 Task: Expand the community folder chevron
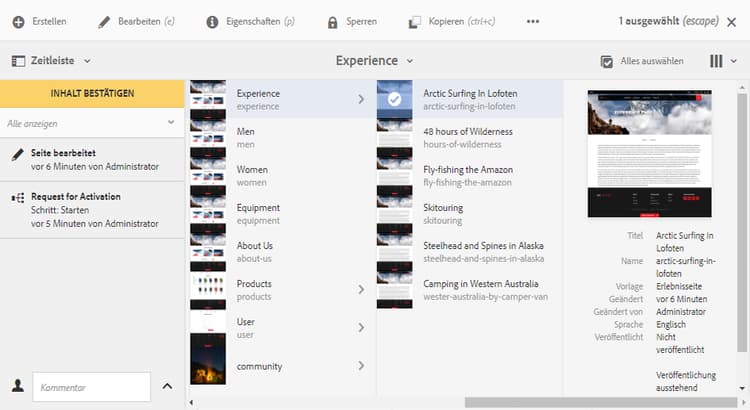361,366
